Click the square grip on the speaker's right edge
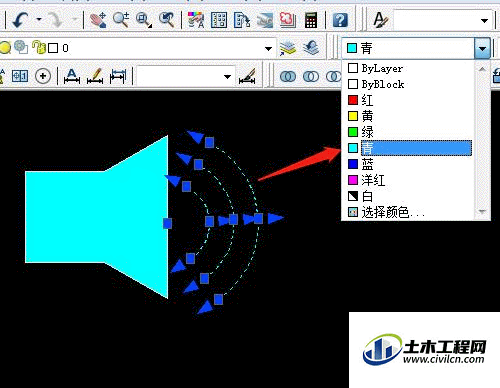Viewport: 500px width, 388px height. (167, 223)
